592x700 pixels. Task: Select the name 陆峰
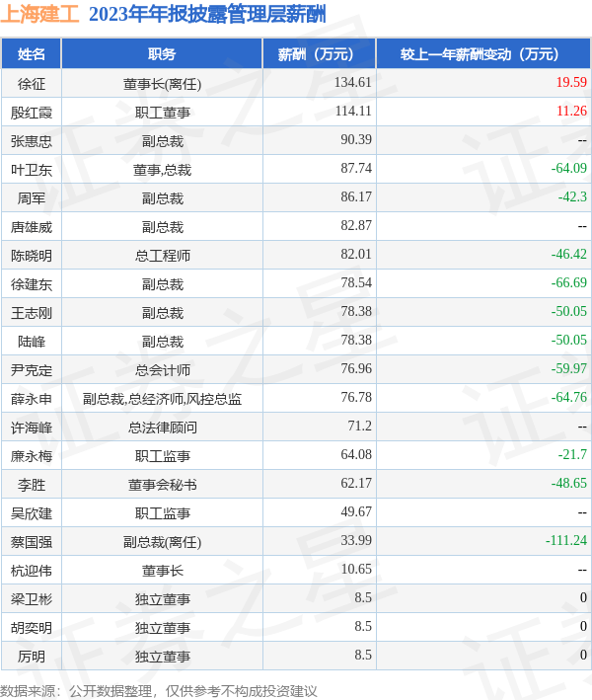coord(32,341)
